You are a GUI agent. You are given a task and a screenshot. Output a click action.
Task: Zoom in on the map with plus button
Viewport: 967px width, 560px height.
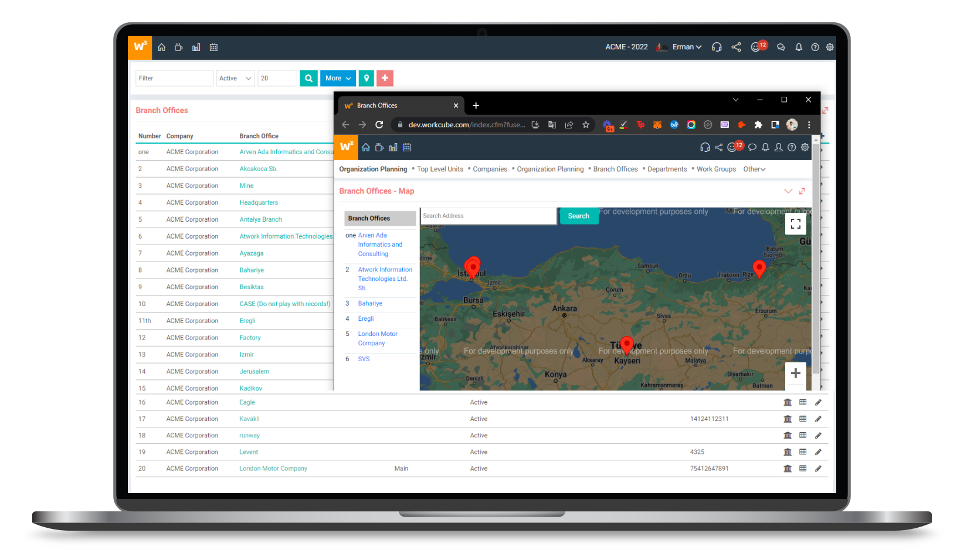[x=796, y=373]
